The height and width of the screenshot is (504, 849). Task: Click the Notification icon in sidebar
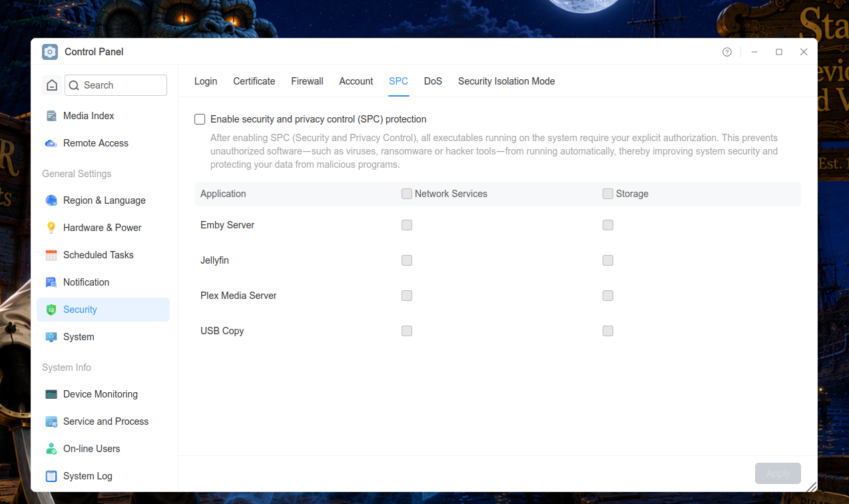pyautogui.click(x=51, y=282)
